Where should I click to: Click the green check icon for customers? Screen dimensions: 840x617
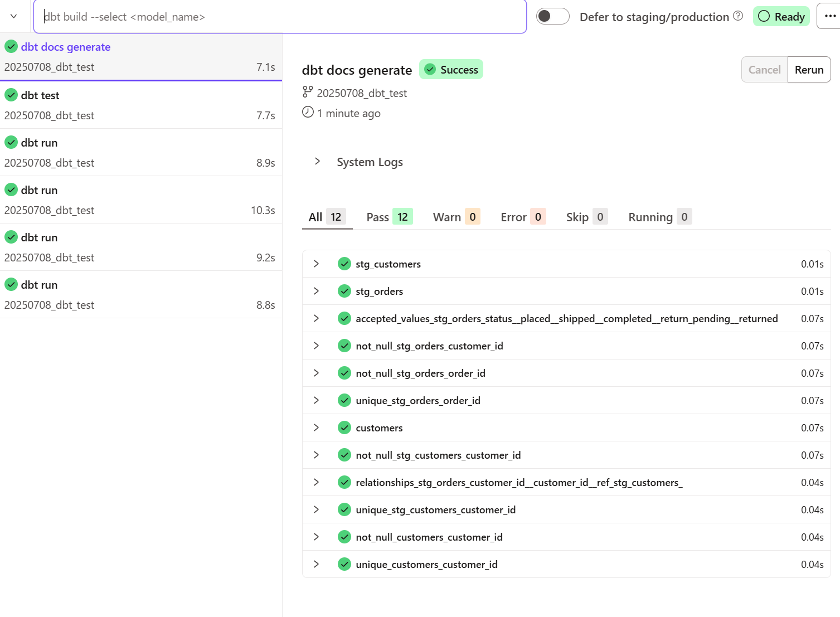coord(344,427)
